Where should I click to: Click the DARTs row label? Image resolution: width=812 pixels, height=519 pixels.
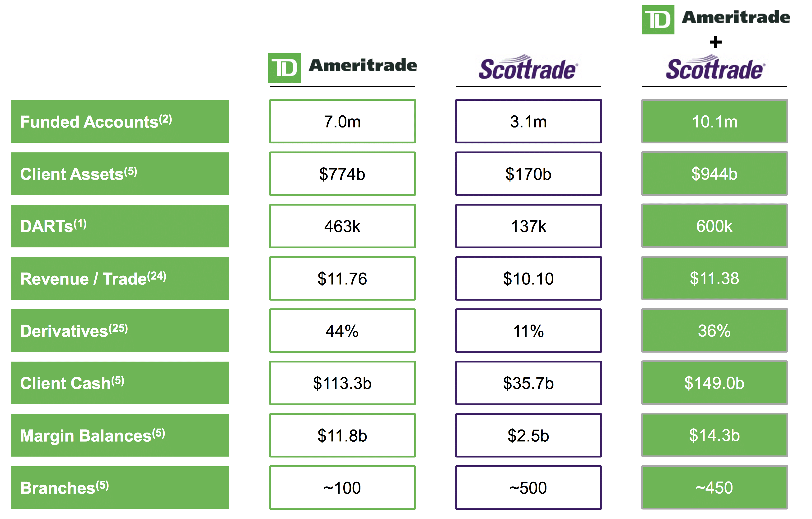point(120,226)
